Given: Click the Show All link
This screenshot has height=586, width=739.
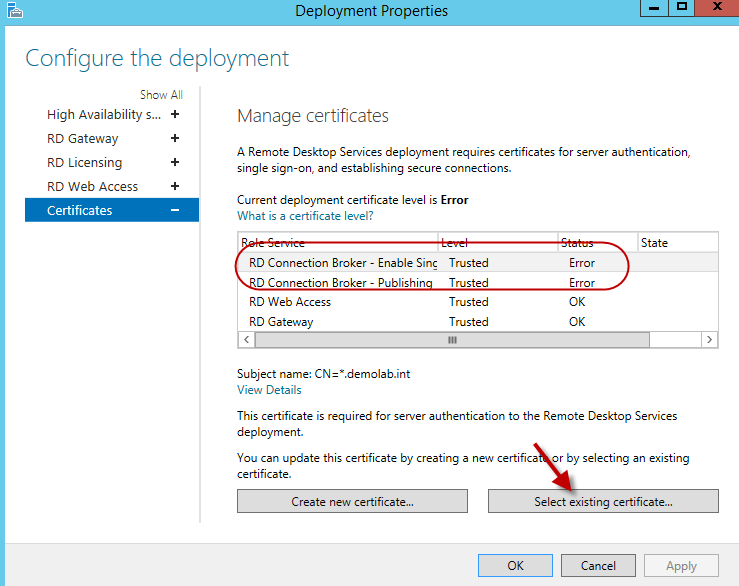Looking at the screenshot, I should point(161,95).
